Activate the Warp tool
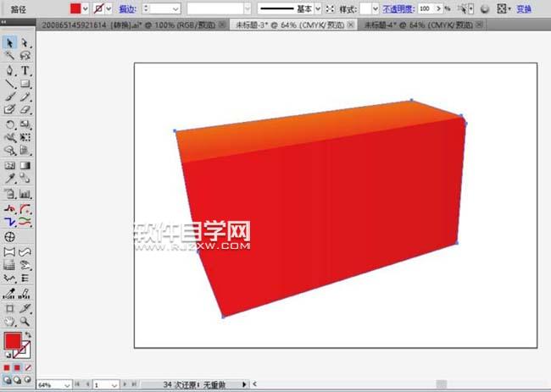Viewport: 551px width, 392px height. (x=9, y=137)
